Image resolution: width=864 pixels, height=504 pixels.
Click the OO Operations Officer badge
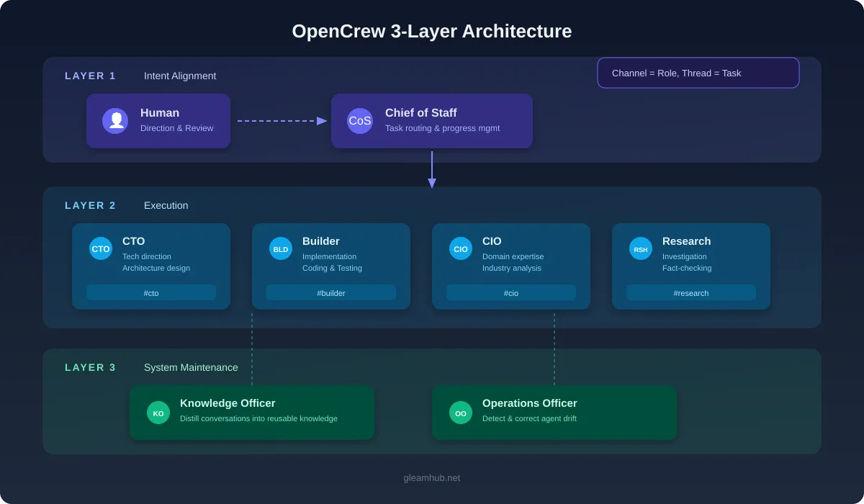pyautogui.click(x=460, y=413)
